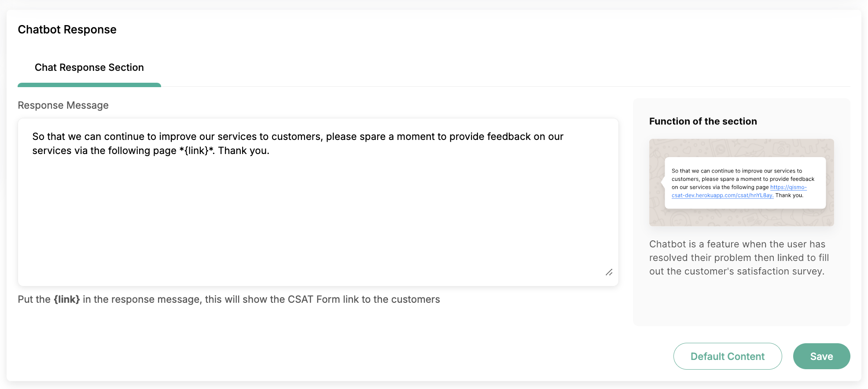Click the Response Message field label
This screenshot has height=389, width=868.
(x=63, y=105)
